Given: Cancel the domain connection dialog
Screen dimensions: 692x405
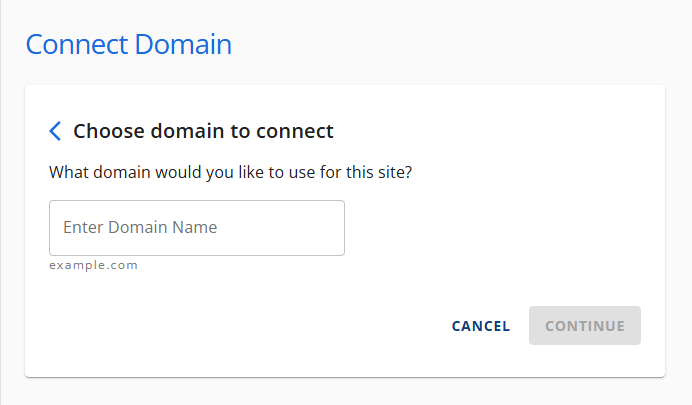Looking at the screenshot, I should pos(481,326).
